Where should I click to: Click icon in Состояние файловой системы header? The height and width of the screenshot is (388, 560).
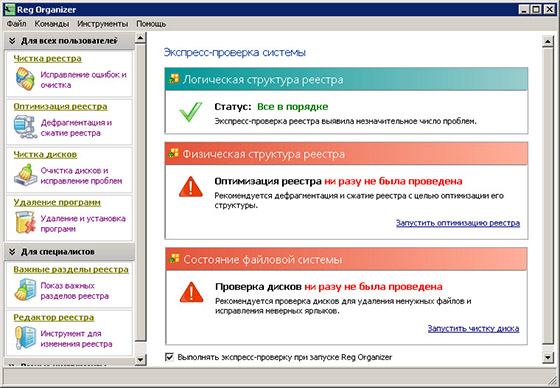click(174, 259)
